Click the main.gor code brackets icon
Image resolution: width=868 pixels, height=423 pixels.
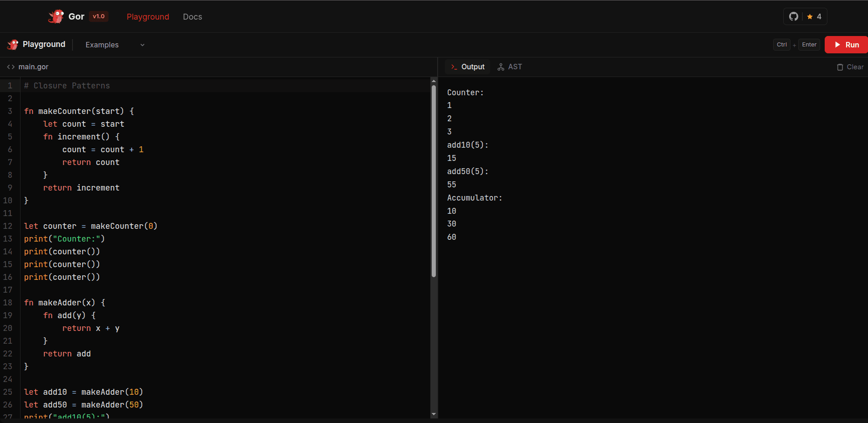tap(11, 67)
